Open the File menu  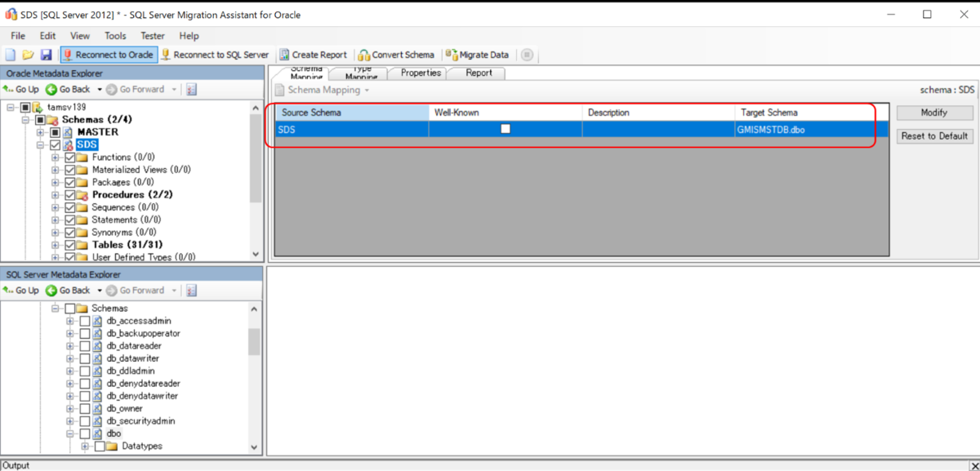pos(18,36)
